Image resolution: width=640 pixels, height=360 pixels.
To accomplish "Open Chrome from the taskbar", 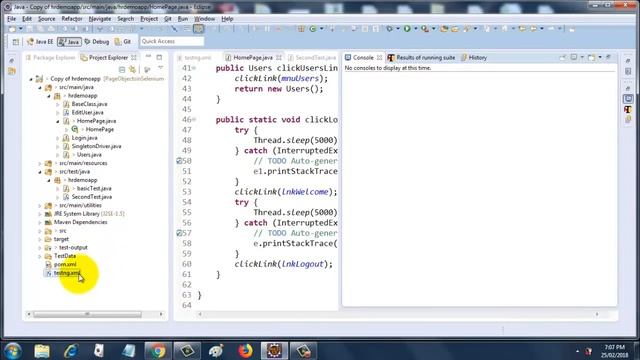I will tap(158, 351).
